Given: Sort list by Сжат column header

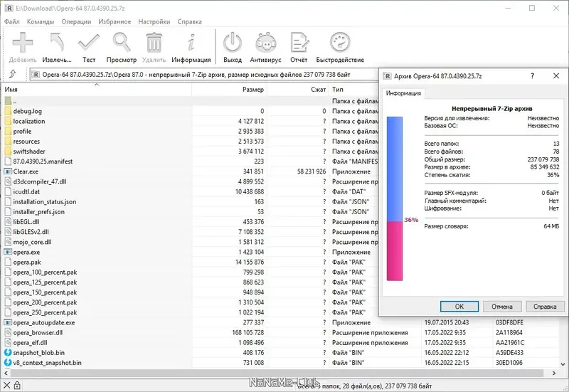Looking at the screenshot, I should [297, 90].
